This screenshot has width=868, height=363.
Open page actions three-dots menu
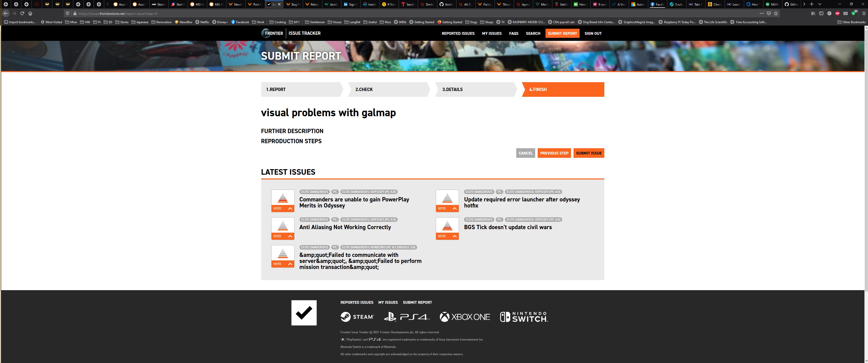(x=762, y=13)
